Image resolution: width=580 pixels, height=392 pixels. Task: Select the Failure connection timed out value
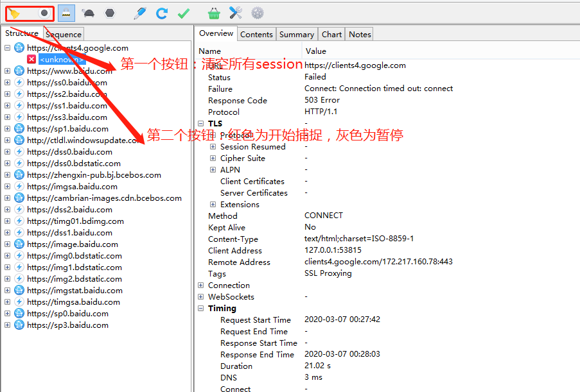pyautogui.click(x=378, y=89)
